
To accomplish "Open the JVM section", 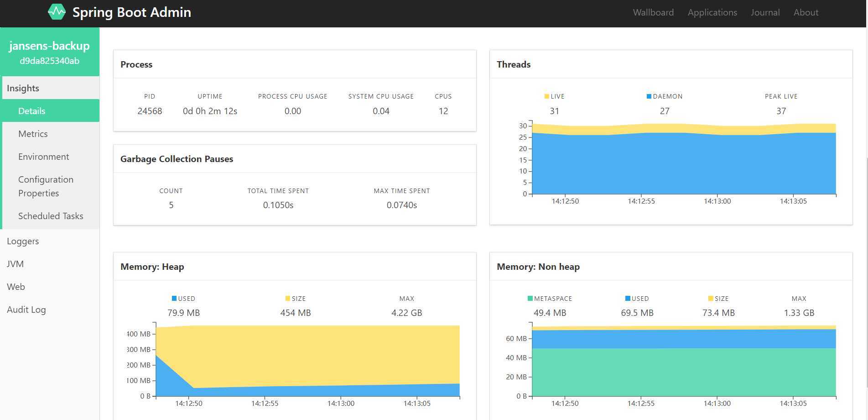I will tap(50, 264).
